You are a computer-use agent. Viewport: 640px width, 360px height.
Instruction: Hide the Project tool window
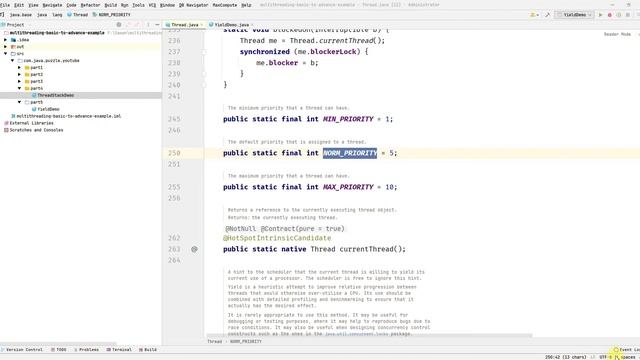click(x=157, y=24)
